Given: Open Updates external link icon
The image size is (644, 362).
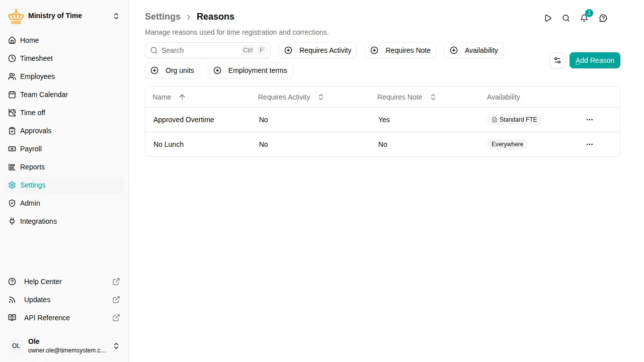Looking at the screenshot, I should pos(116,300).
